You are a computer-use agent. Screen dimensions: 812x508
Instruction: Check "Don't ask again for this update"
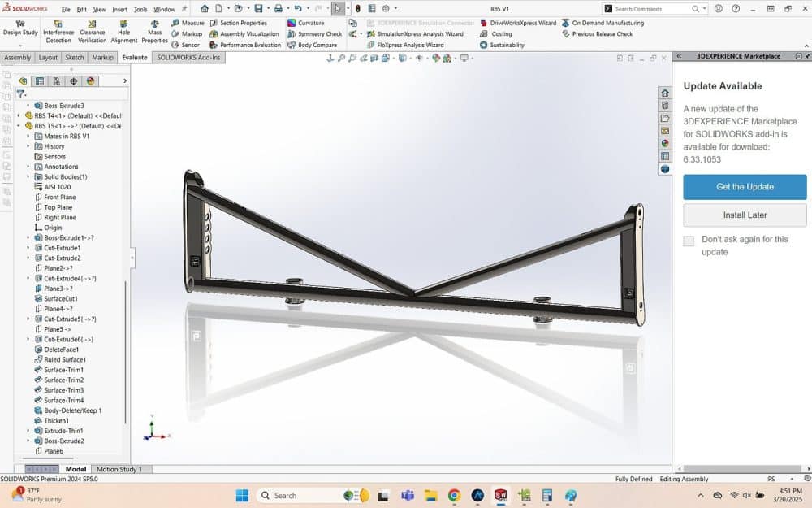(x=689, y=241)
